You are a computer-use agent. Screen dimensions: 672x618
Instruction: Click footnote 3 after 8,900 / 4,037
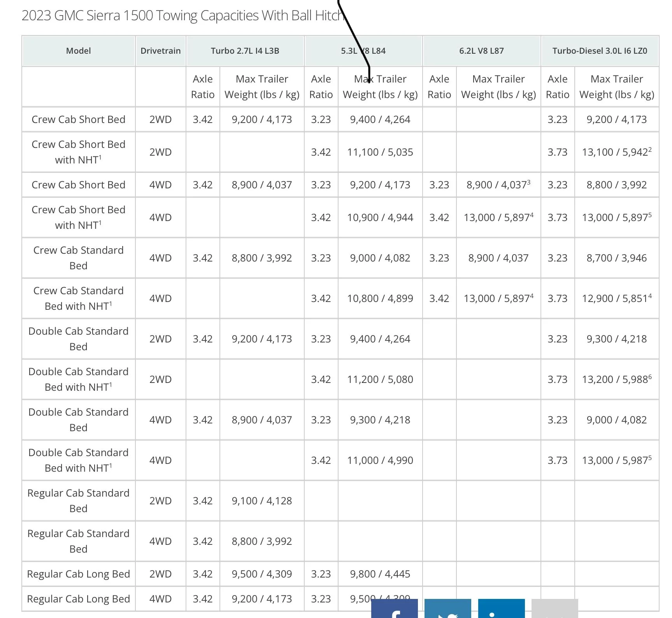coord(528,182)
